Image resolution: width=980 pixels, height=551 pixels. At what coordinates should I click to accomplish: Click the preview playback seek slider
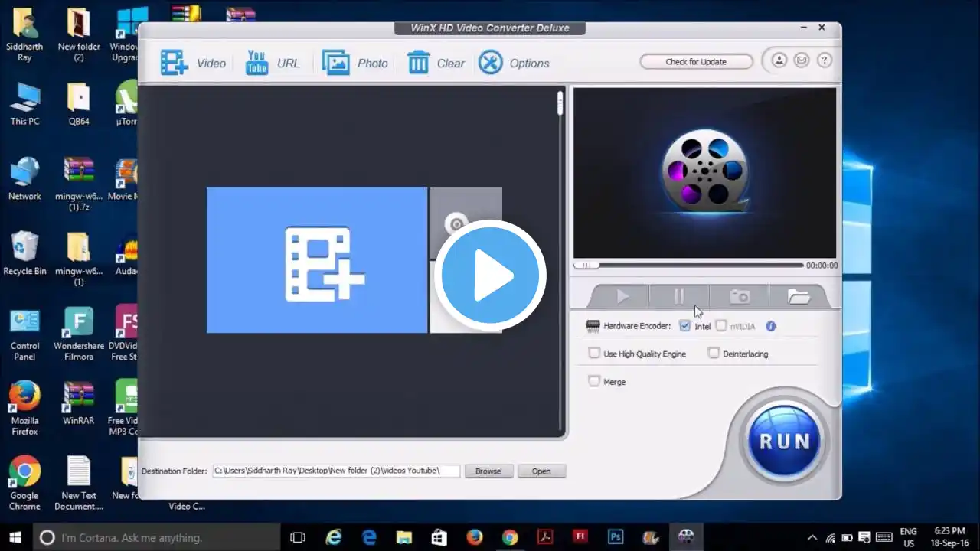pyautogui.click(x=689, y=266)
